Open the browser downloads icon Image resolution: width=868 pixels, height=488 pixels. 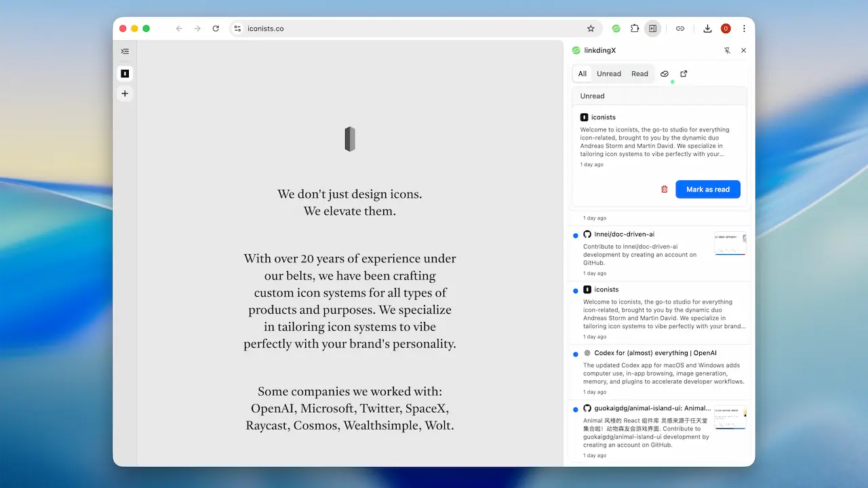tap(707, 28)
